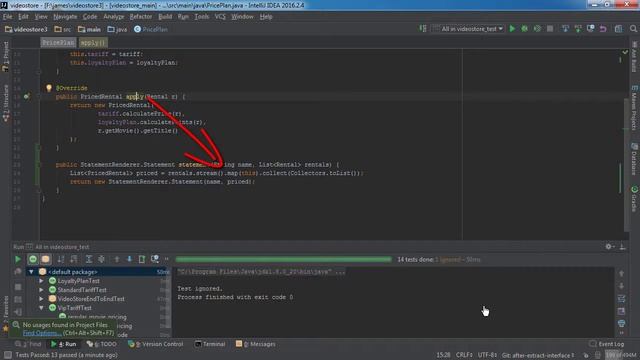Open the Messages tool window
Image resolution: width=640 pixels, height=360 pixels.
click(256, 344)
